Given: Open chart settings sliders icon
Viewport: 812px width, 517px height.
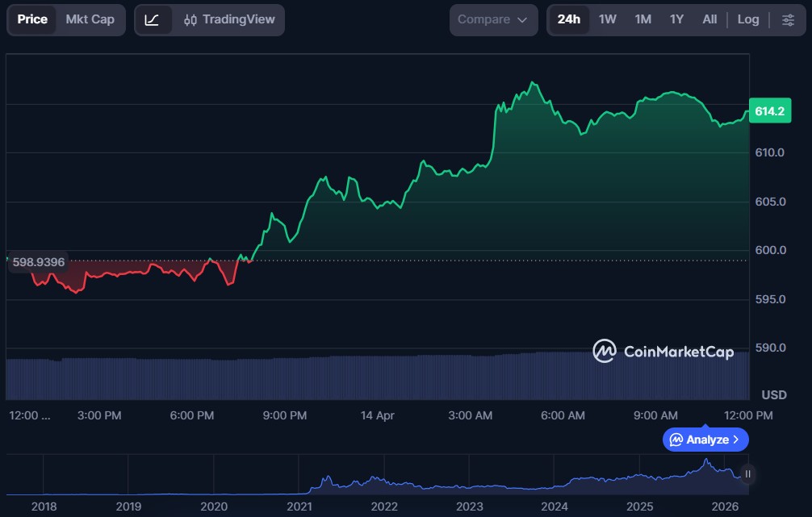Looking at the screenshot, I should [x=788, y=19].
